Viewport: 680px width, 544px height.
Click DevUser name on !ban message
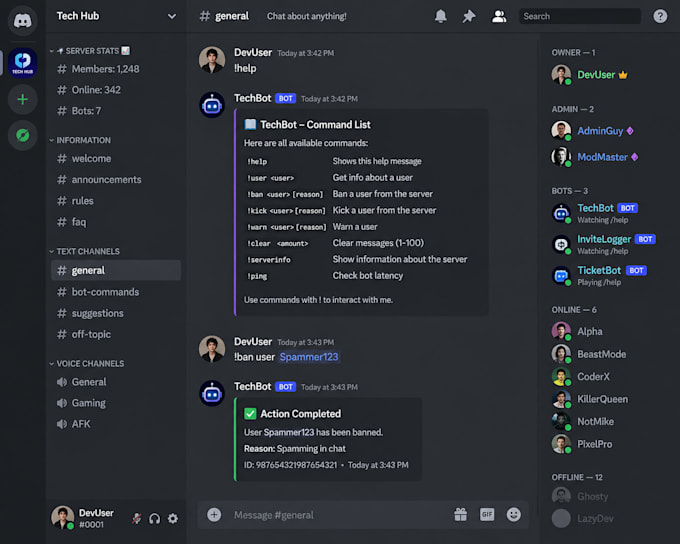tap(253, 342)
